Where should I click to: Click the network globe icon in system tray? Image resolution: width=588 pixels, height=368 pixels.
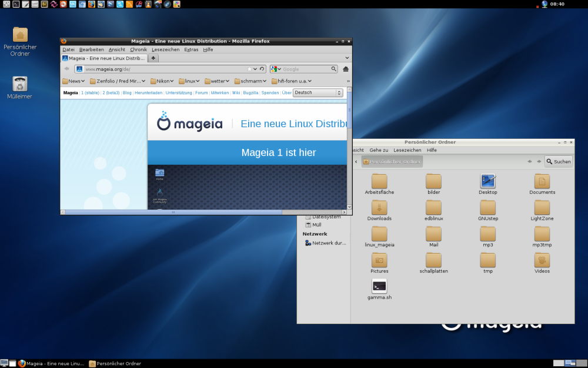coord(544,4)
